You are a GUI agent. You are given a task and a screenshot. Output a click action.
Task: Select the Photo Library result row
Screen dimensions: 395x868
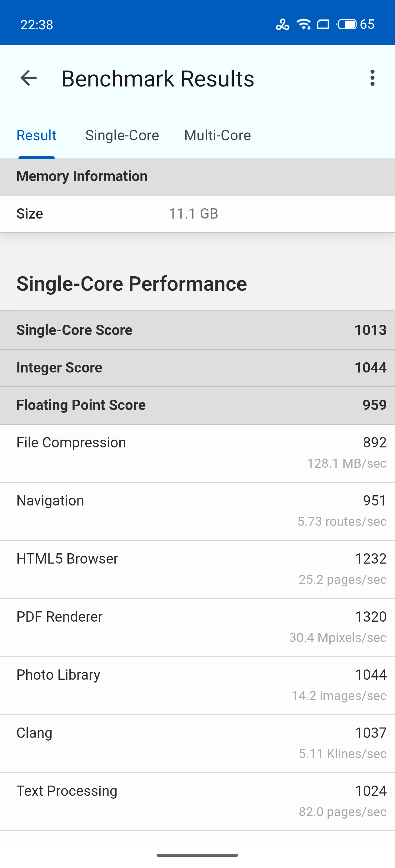click(x=197, y=685)
